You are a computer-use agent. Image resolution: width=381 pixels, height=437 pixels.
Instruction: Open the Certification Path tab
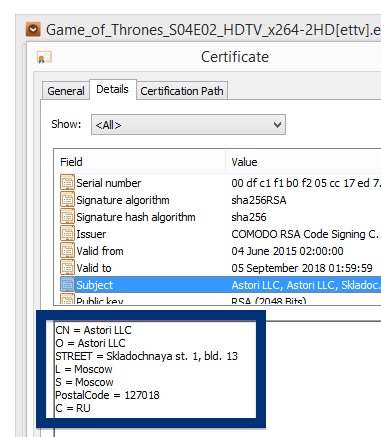[x=182, y=91]
